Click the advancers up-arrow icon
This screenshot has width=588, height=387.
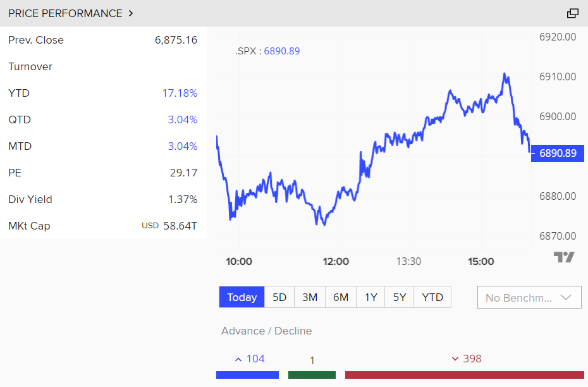click(x=238, y=359)
